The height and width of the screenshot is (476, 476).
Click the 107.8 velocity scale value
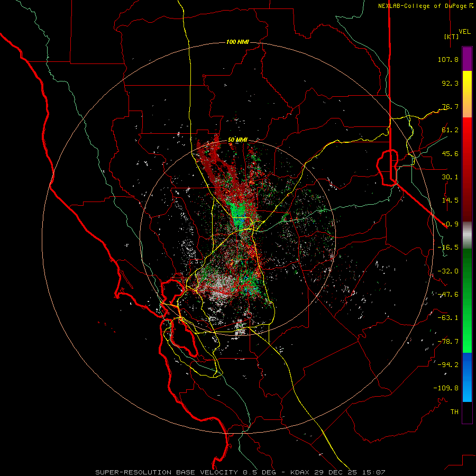(448, 59)
